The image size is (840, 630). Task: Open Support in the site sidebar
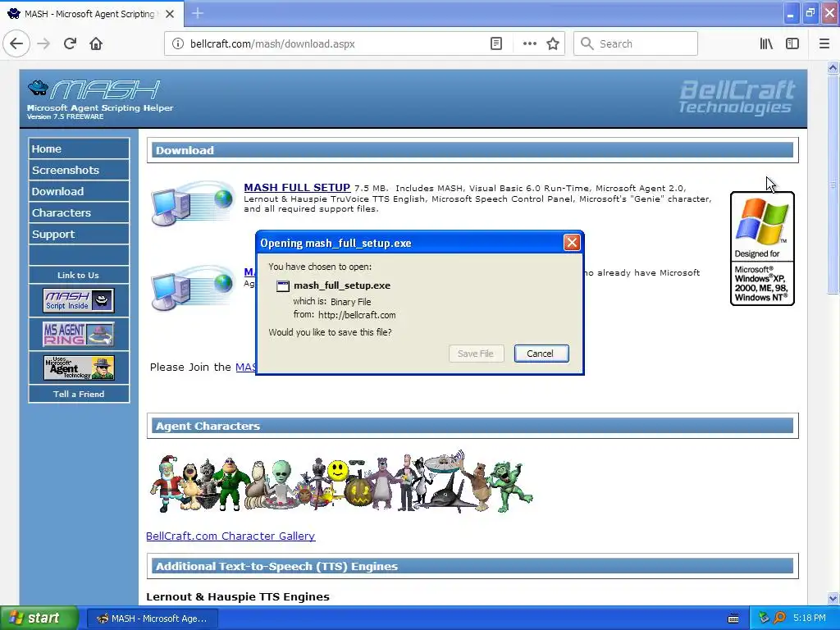(x=79, y=235)
